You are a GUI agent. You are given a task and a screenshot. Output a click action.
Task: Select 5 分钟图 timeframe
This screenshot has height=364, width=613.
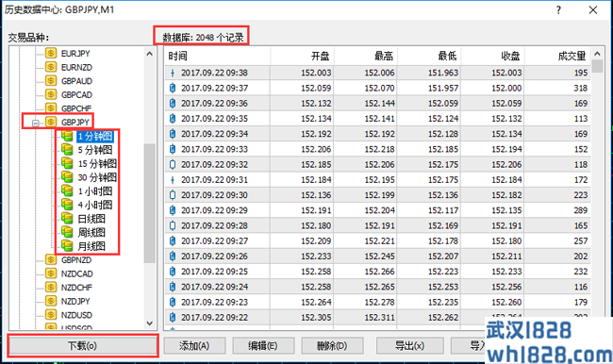tap(95, 150)
